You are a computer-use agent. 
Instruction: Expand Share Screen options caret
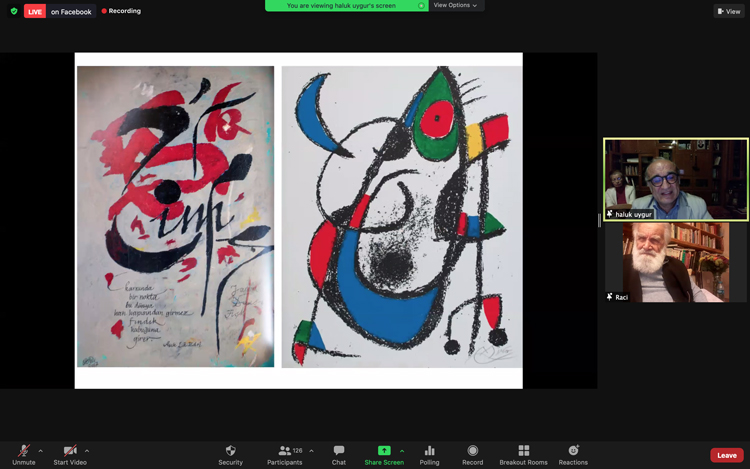402,451
